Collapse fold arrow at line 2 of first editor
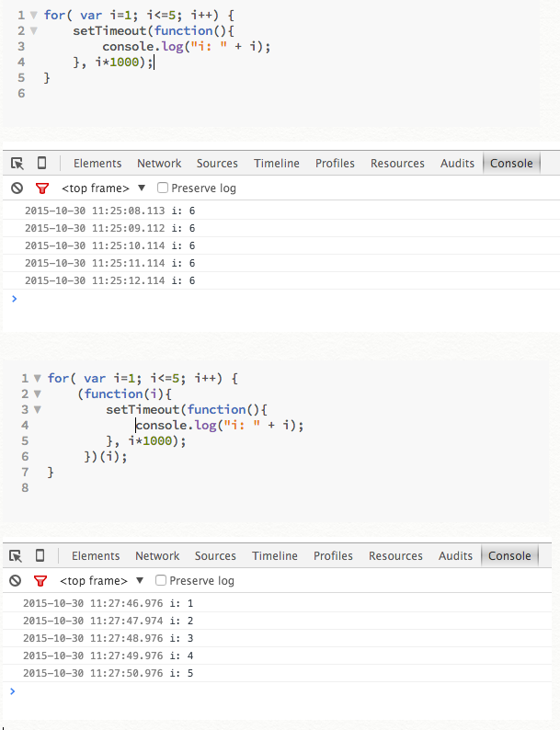This screenshot has height=730, width=560. click(33, 31)
